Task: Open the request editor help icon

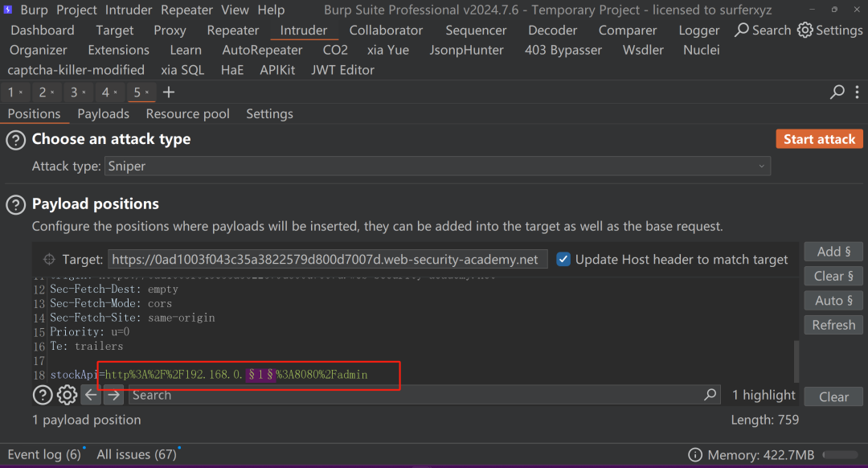Action: (43, 395)
